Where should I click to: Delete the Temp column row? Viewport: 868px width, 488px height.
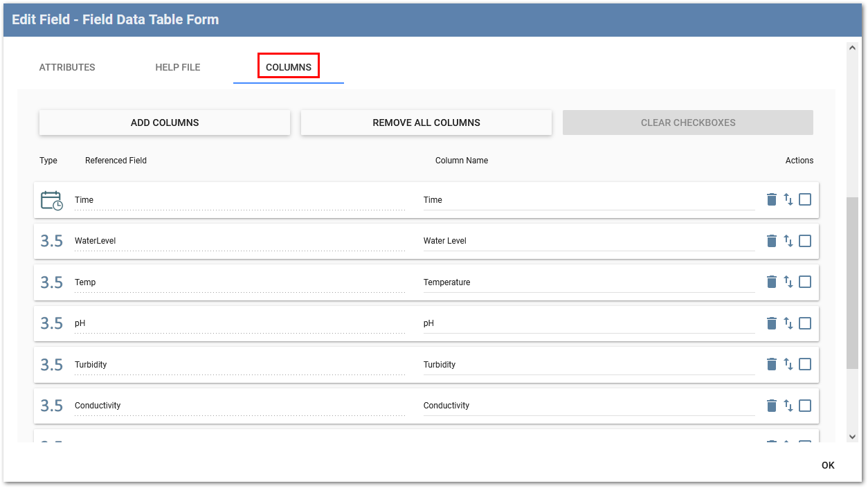(x=772, y=282)
